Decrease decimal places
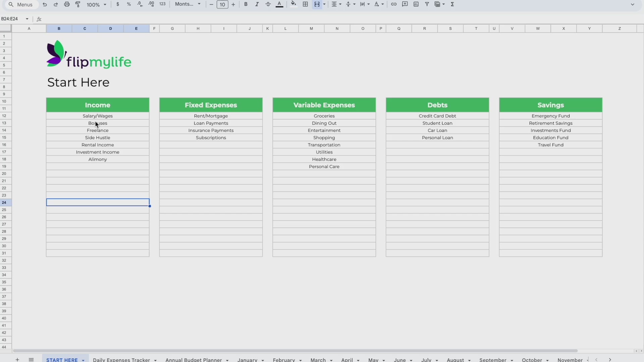644x362 pixels. tap(140, 4)
